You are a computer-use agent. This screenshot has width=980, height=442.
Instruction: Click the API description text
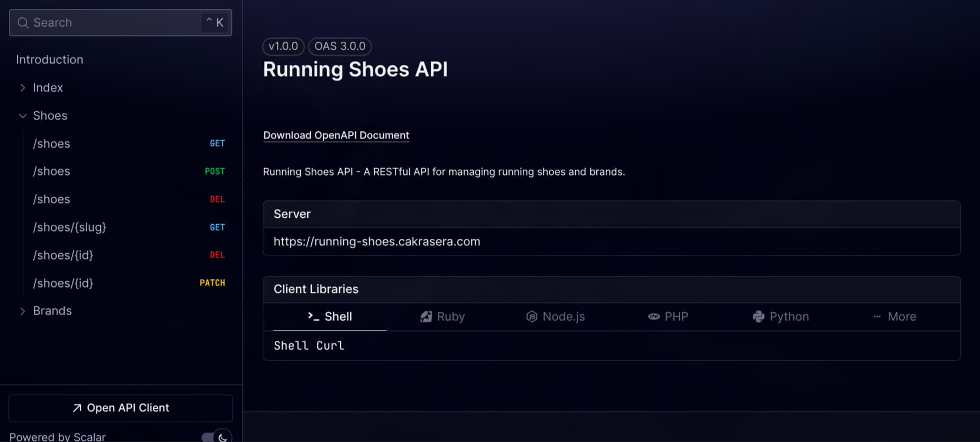444,172
